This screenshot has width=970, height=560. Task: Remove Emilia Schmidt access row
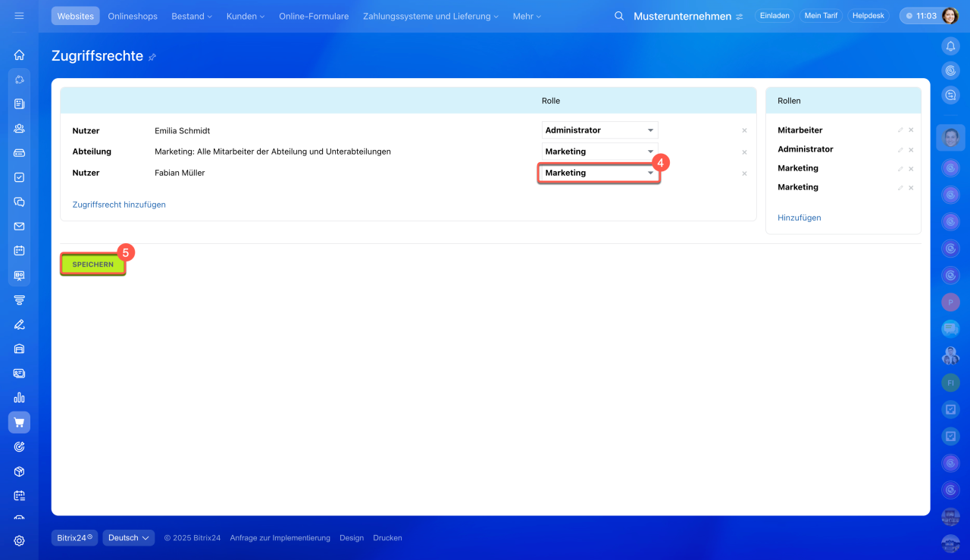pos(744,130)
